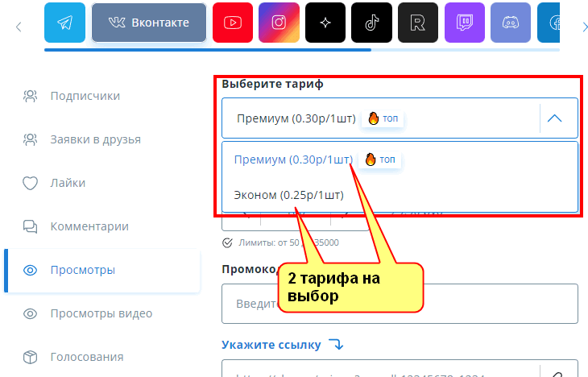Open the Комментарии service category
588x377 pixels.
102,226
